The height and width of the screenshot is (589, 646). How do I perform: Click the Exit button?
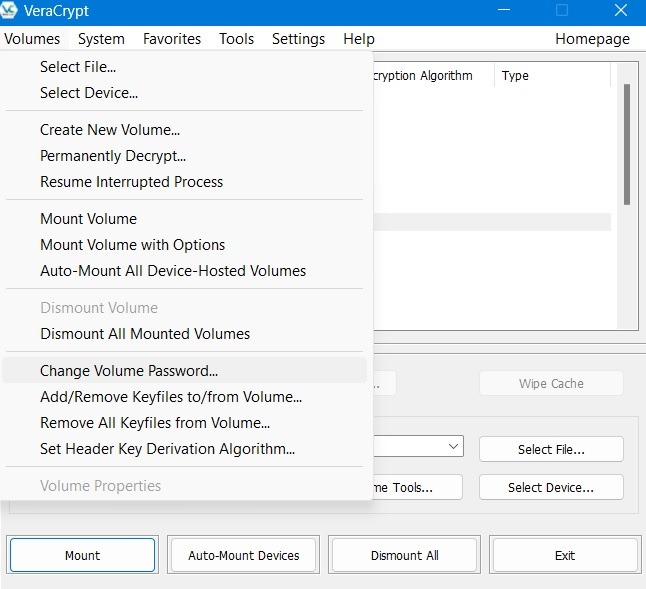[x=565, y=555]
